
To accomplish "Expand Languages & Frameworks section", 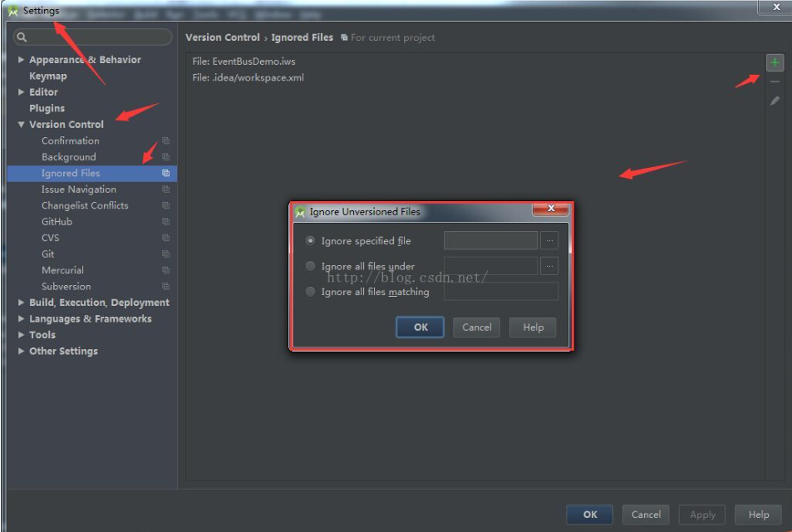I will pos(21,318).
